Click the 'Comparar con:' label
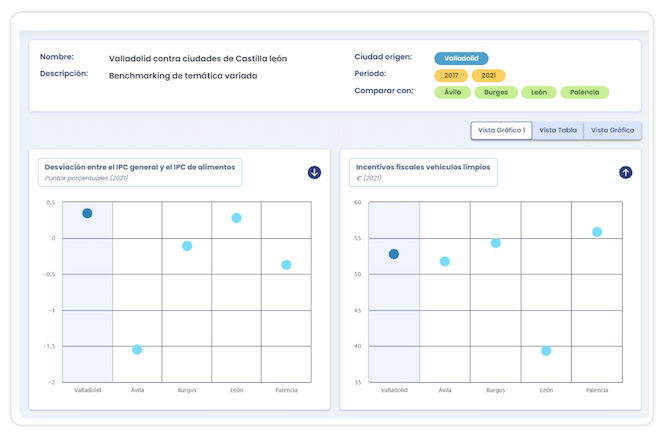 pos(384,91)
